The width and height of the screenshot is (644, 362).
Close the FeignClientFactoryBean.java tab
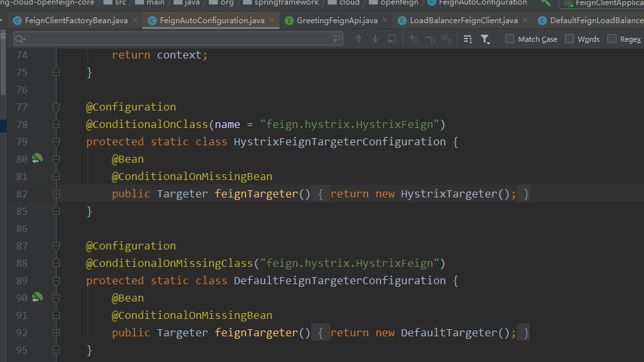(x=135, y=20)
